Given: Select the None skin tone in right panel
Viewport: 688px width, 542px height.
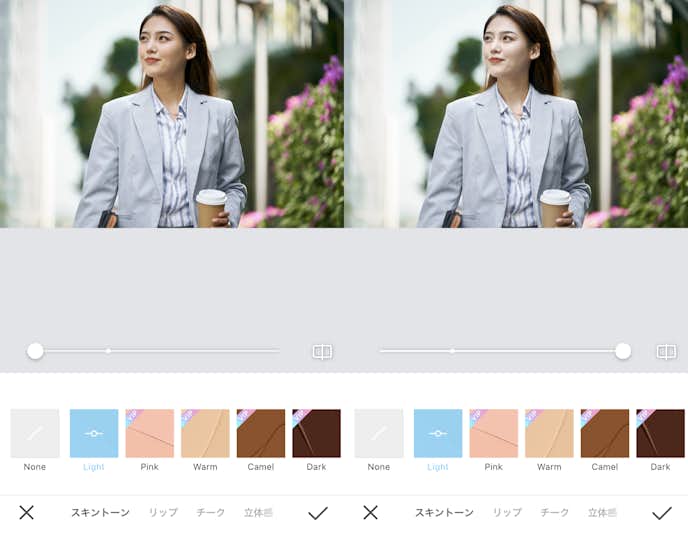Looking at the screenshot, I should pyautogui.click(x=379, y=433).
